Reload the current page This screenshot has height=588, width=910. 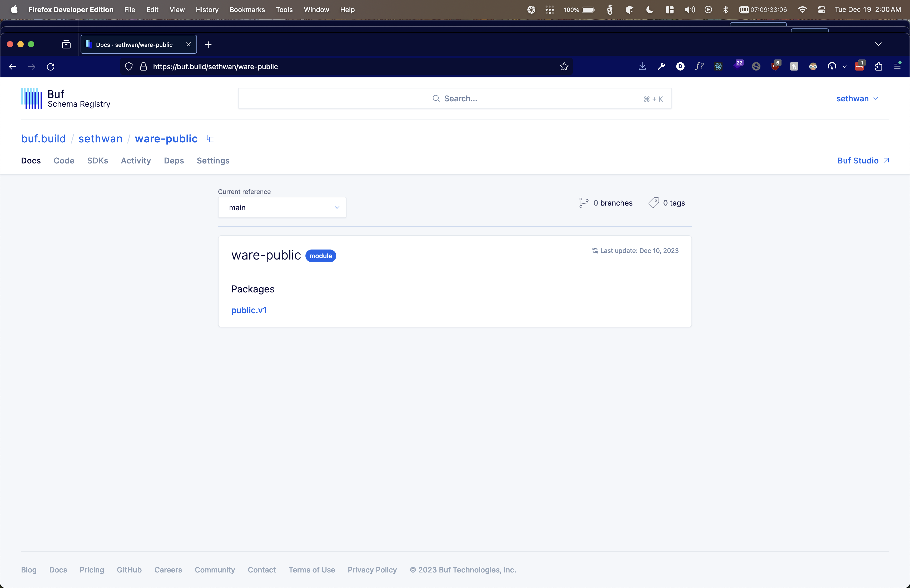coord(51,66)
